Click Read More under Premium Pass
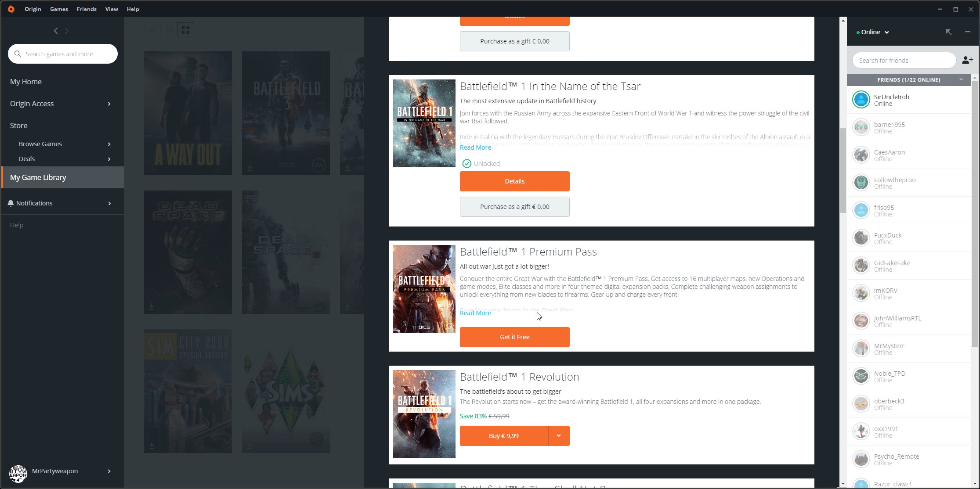980x489 pixels. click(x=475, y=313)
